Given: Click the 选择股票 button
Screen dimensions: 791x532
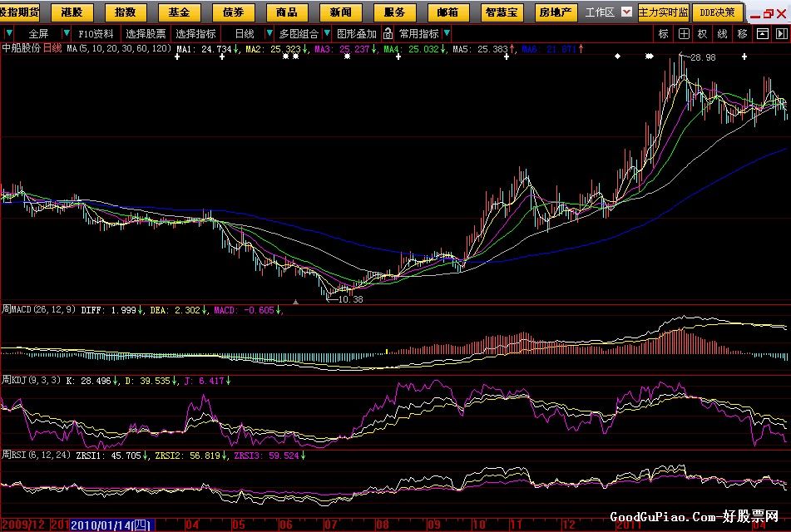Looking at the screenshot, I should (x=146, y=33).
